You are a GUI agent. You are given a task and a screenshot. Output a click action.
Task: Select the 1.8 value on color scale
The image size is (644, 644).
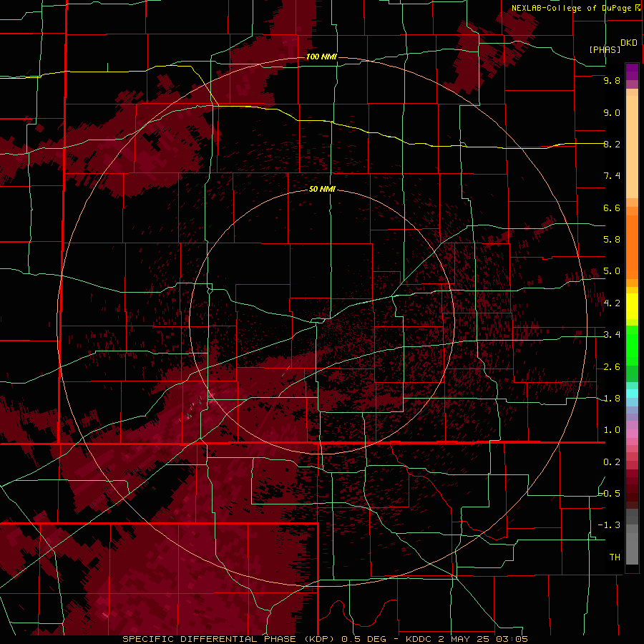point(612,399)
